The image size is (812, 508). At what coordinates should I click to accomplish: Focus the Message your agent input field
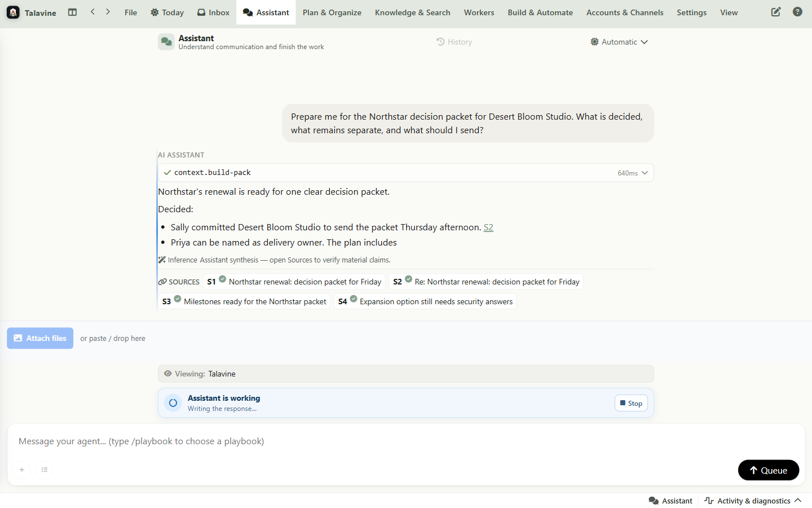point(406,441)
